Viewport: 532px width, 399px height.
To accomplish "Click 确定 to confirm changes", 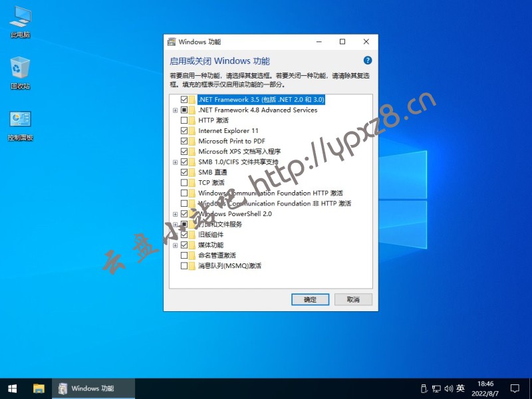I will 310,300.
